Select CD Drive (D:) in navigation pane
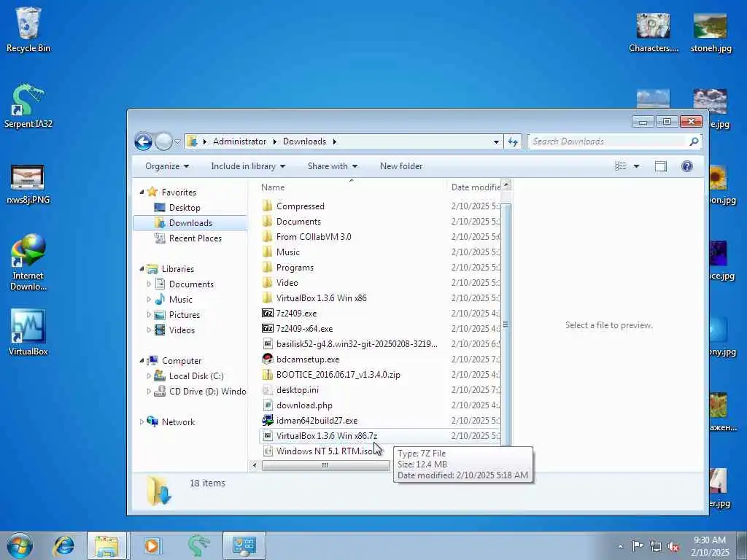This screenshot has width=747, height=560. 200,392
